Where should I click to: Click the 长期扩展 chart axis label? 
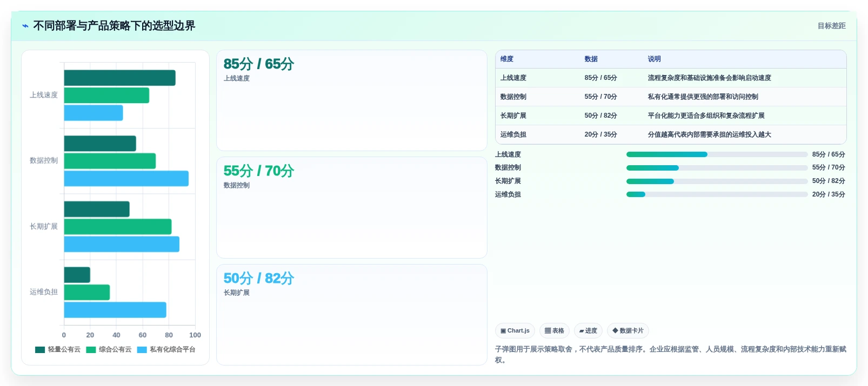44,227
